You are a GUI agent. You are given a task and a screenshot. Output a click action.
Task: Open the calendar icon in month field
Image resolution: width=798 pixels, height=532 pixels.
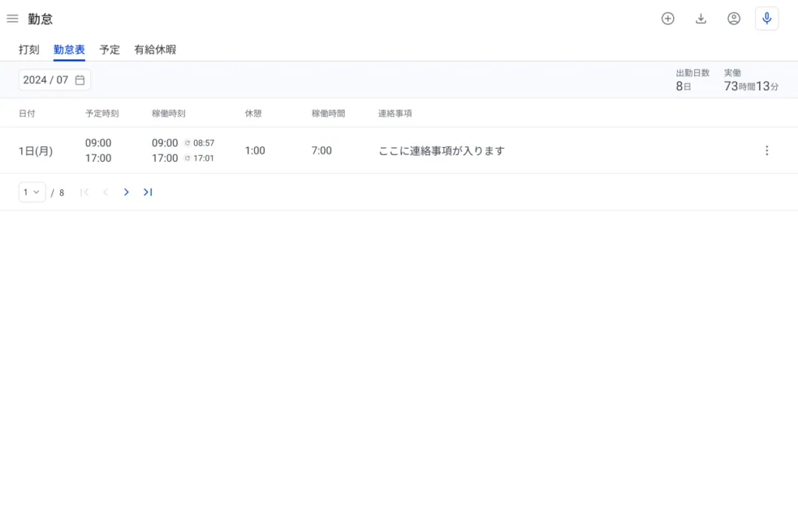[80, 80]
